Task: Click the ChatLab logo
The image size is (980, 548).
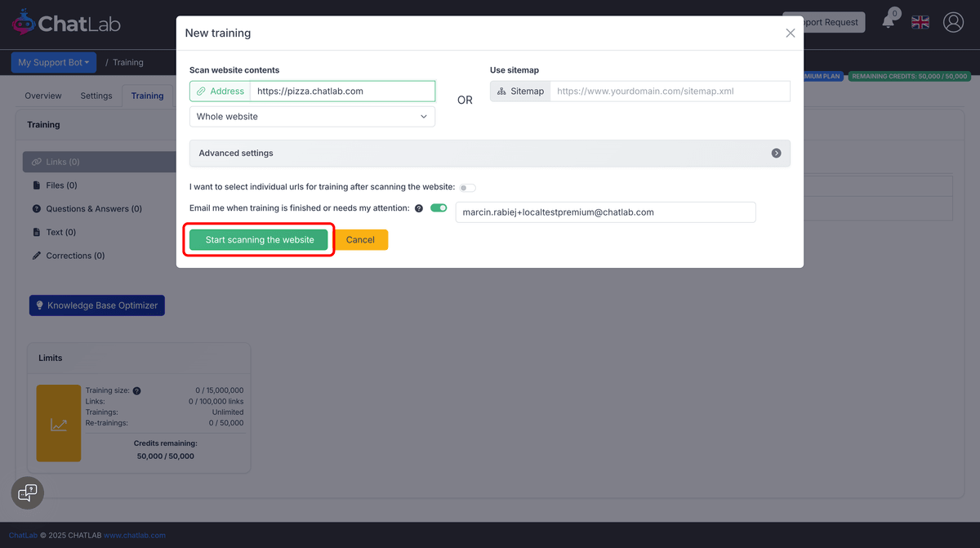Action: point(65,22)
